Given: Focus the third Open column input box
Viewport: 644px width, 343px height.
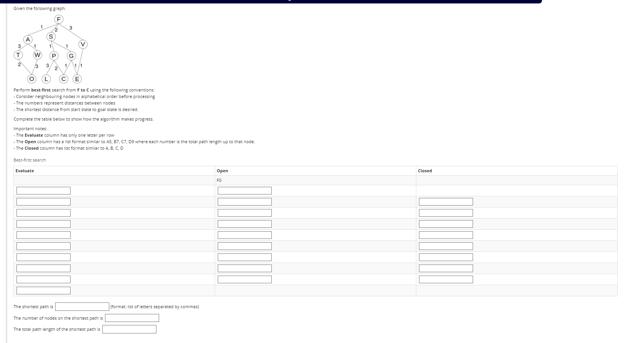Looking at the screenshot, I should pos(245,213).
